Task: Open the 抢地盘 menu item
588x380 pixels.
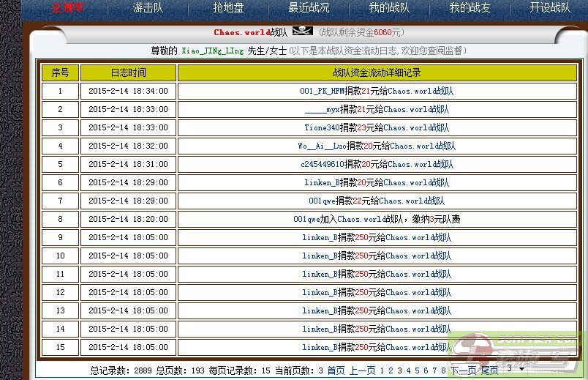Action: 228,8
